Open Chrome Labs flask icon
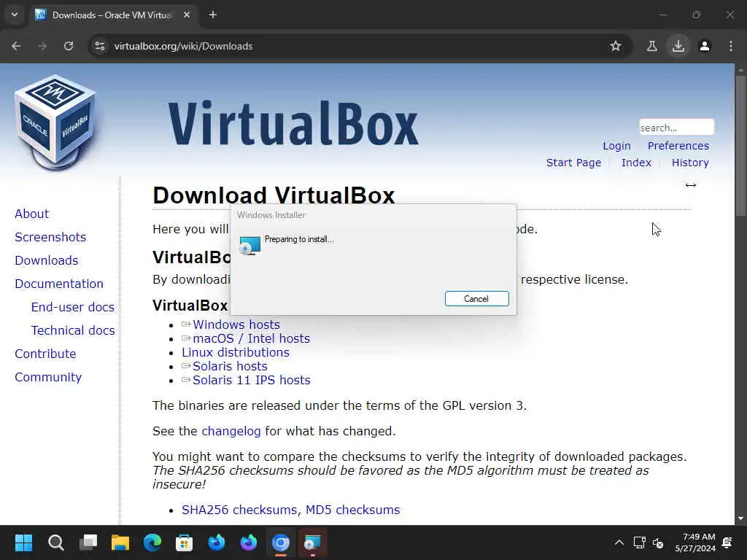 [652, 46]
